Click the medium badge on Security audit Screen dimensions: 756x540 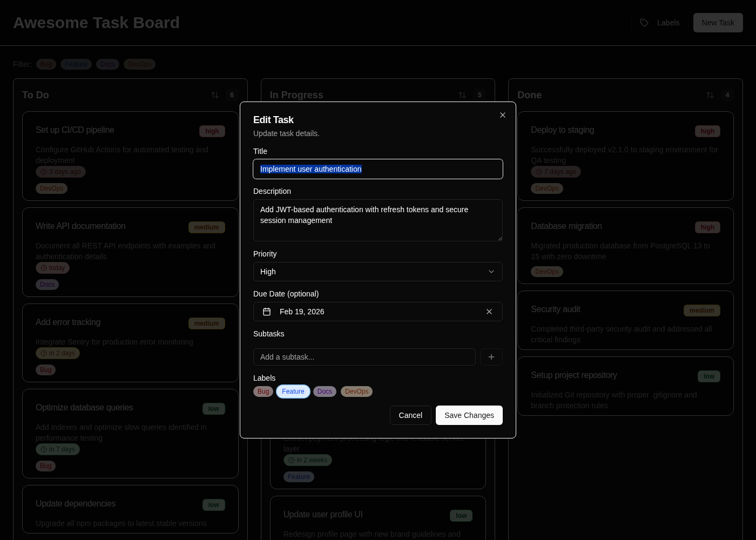point(702,310)
